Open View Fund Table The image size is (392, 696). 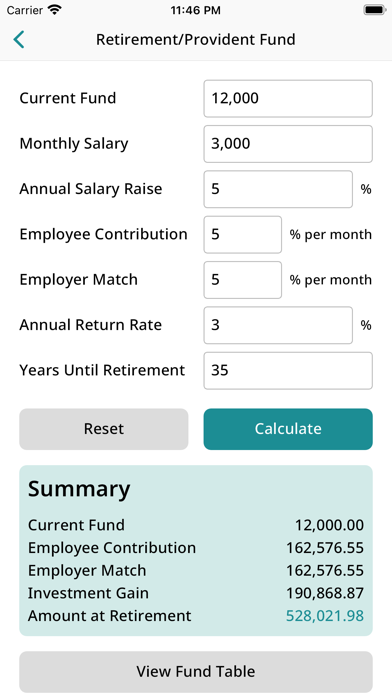196,671
